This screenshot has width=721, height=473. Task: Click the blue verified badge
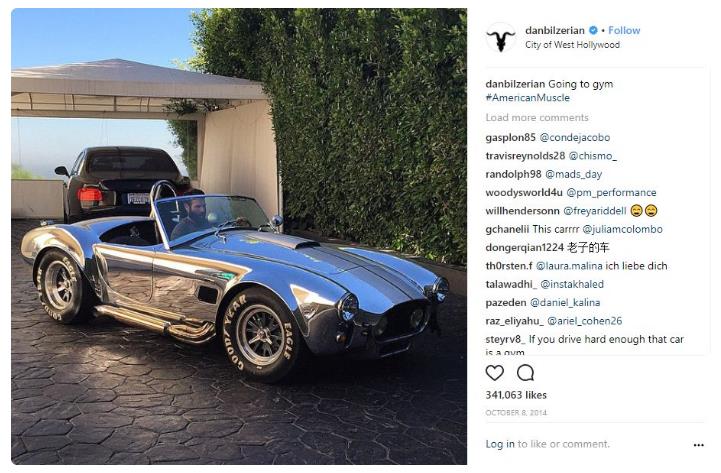593,30
